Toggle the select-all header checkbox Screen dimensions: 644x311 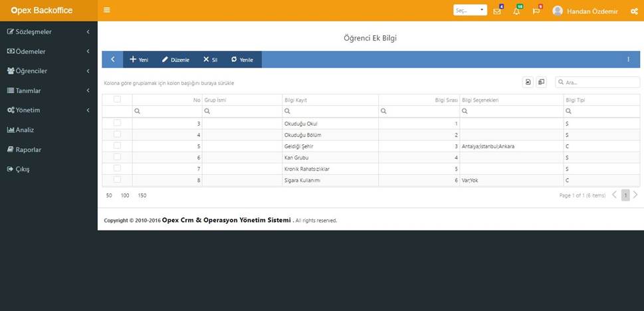coord(118,99)
